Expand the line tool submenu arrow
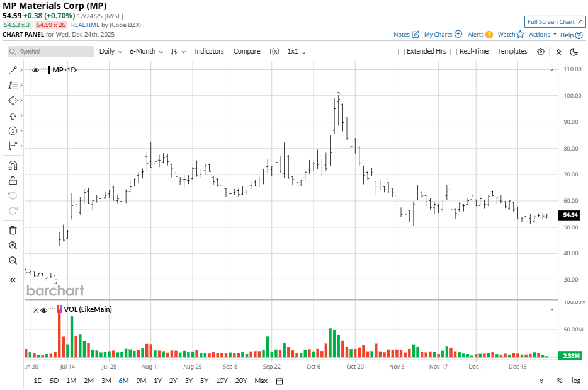 [21, 70]
